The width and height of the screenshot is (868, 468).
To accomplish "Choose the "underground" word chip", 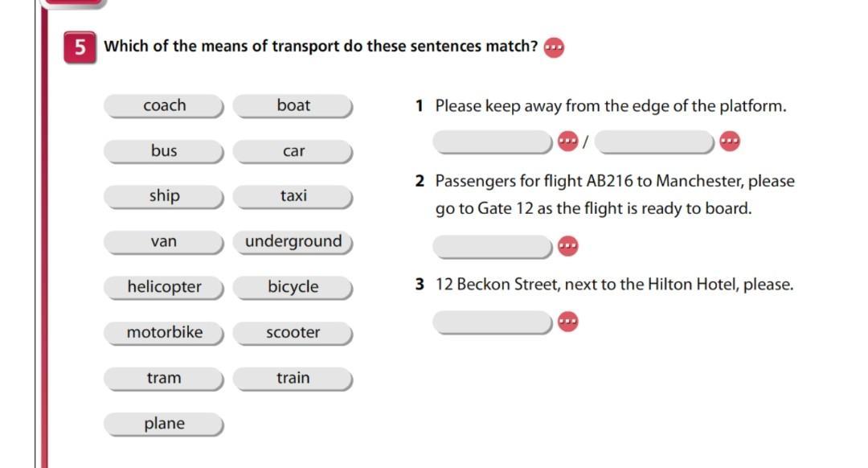I will [x=293, y=242].
